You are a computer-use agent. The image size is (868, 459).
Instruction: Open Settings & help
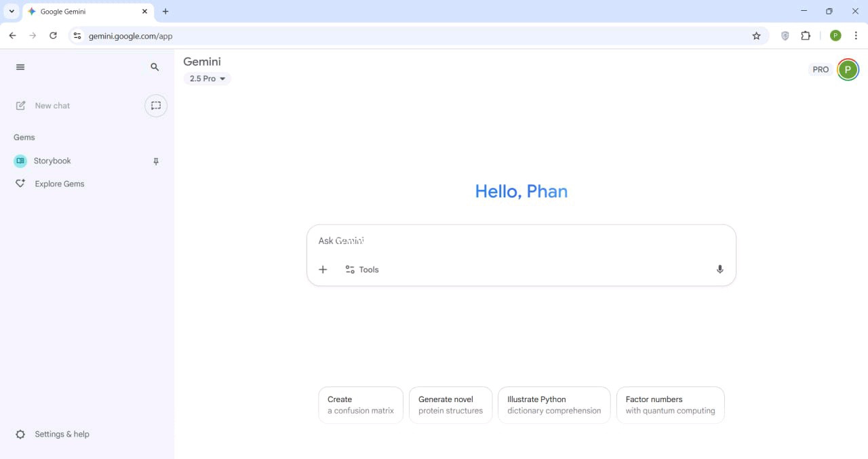(61, 434)
